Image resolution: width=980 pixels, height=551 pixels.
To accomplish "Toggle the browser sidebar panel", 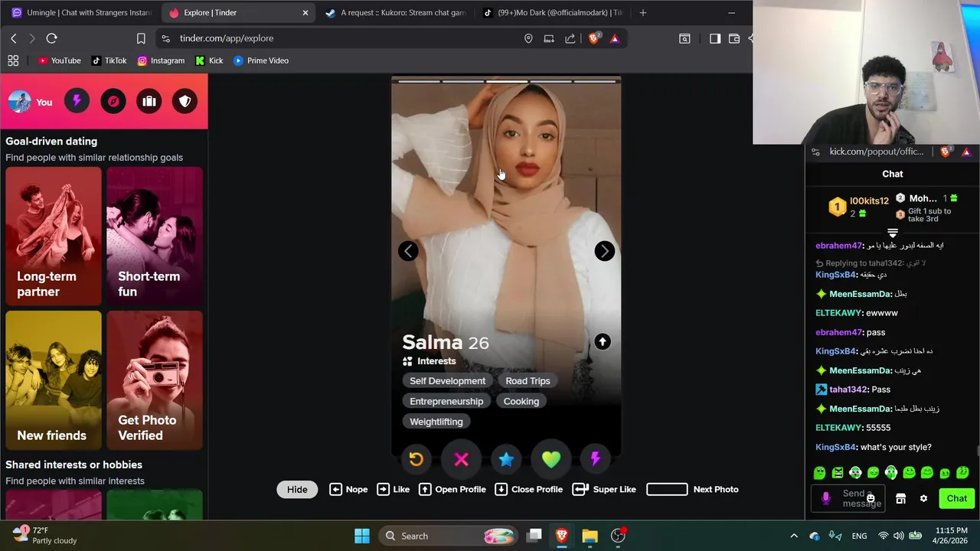I will (x=715, y=38).
